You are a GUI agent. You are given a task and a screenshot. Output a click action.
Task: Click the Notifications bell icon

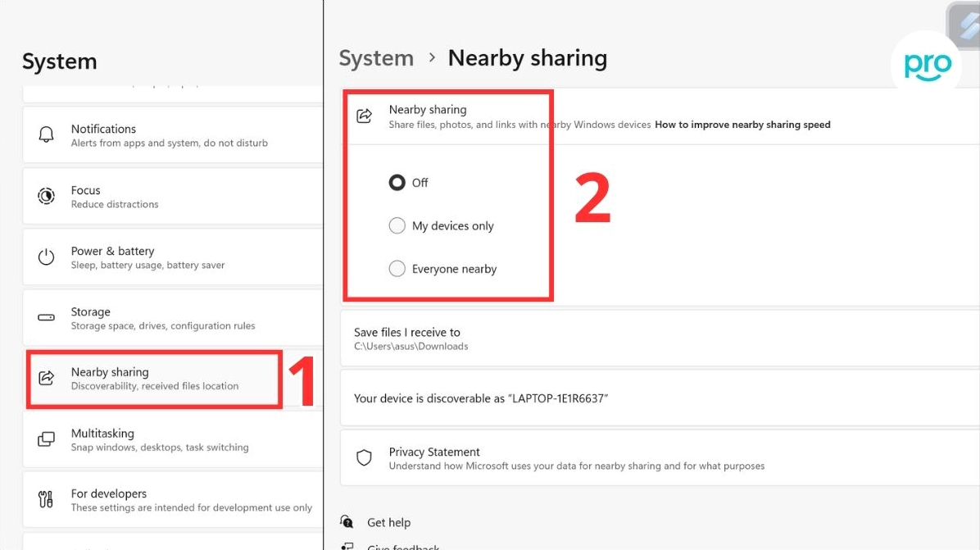pyautogui.click(x=44, y=134)
